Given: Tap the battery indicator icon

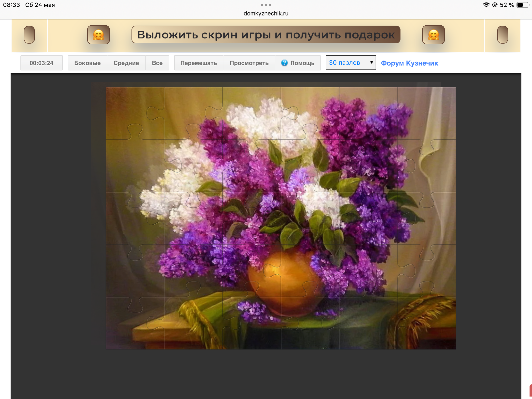Looking at the screenshot, I should click(523, 5).
